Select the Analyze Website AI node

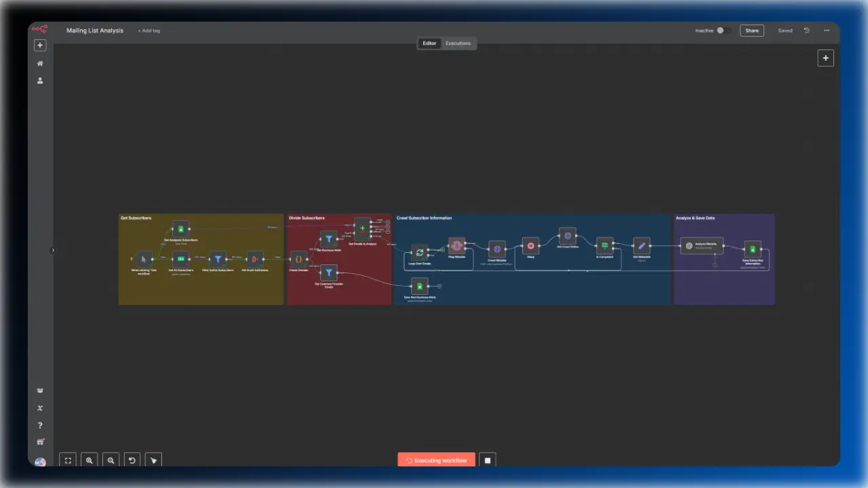tap(702, 245)
